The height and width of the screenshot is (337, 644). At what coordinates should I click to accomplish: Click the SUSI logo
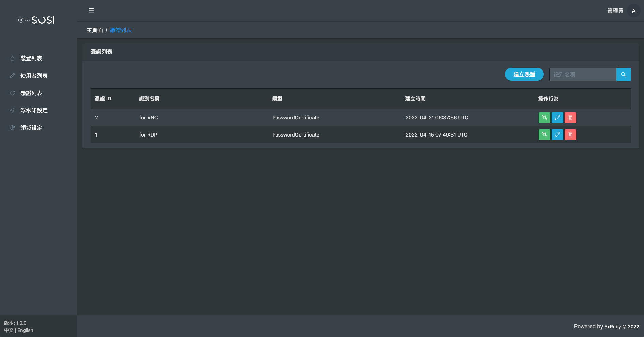click(36, 20)
